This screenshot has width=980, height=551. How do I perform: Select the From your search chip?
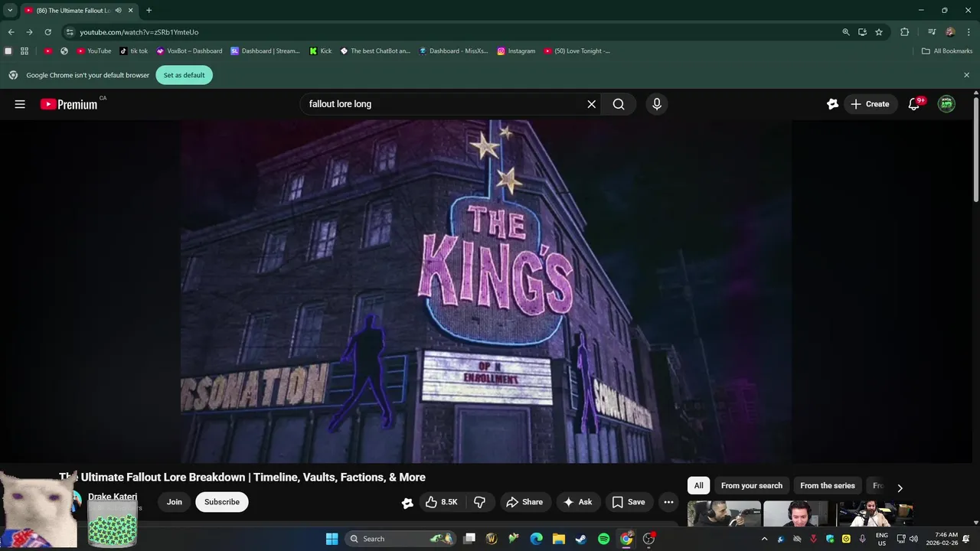pos(752,485)
